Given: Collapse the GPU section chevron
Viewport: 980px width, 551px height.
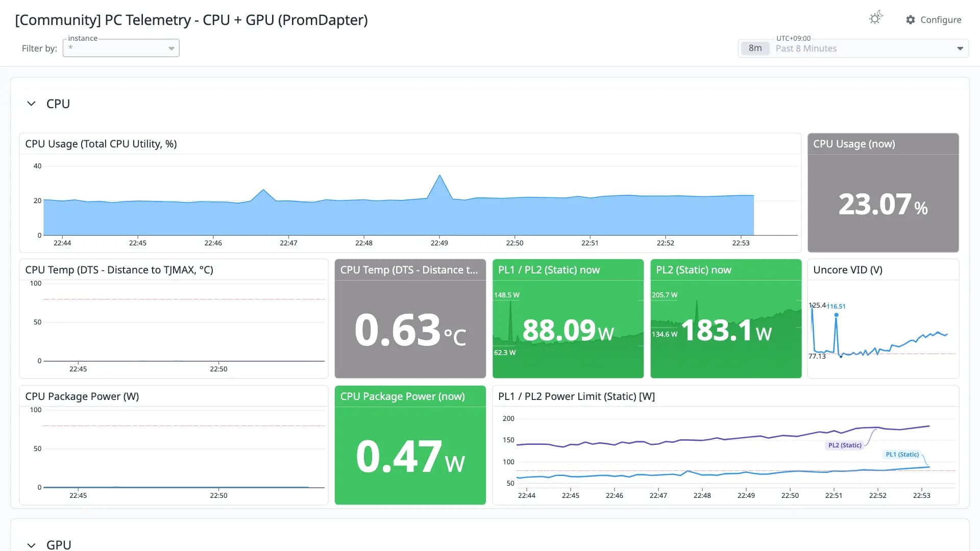Looking at the screenshot, I should (31, 545).
